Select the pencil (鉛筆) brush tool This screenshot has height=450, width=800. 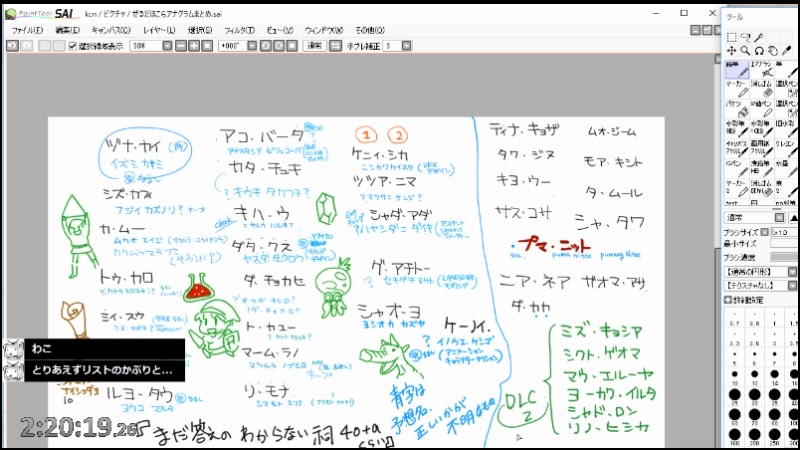coord(737,69)
